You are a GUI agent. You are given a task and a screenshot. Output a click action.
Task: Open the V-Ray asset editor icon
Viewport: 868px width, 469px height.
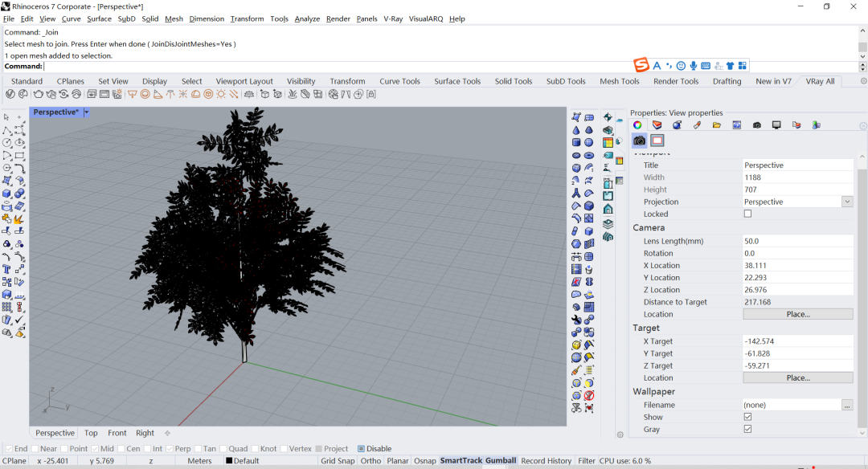pyautogui.click(x=10, y=94)
